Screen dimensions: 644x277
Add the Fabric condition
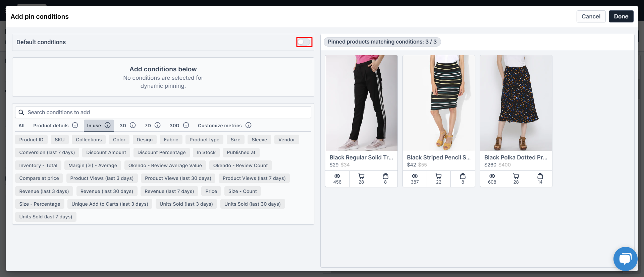(171, 140)
